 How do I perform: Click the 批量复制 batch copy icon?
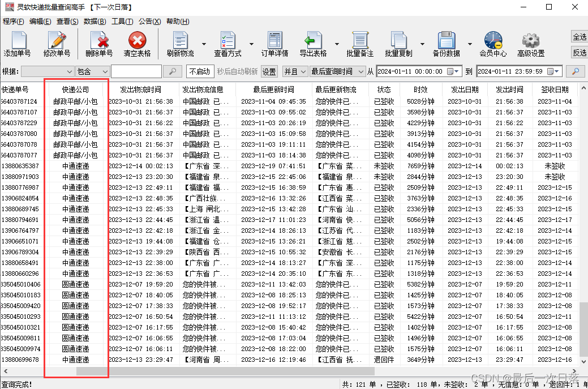398,44
